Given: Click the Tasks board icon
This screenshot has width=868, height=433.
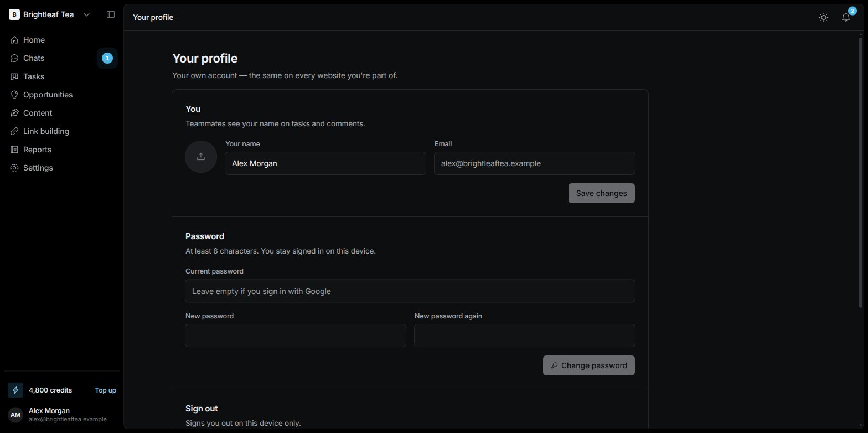Looking at the screenshot, I should (14, 76).
